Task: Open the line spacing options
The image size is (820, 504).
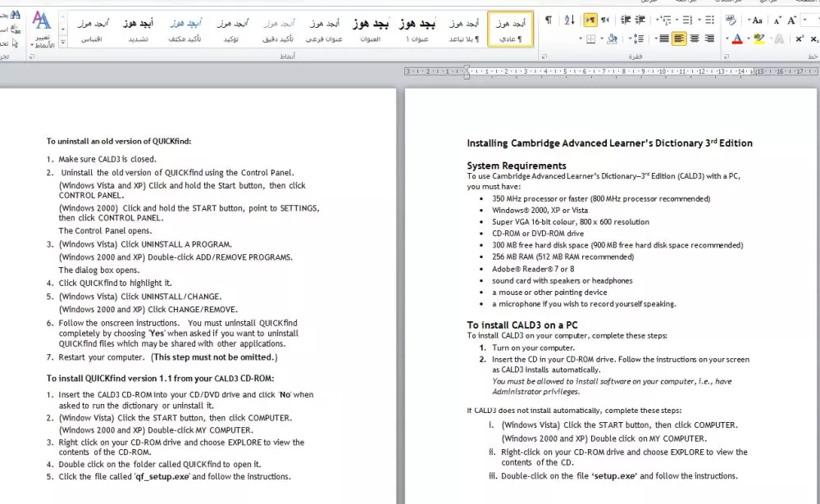Action: tap(637, 39)
